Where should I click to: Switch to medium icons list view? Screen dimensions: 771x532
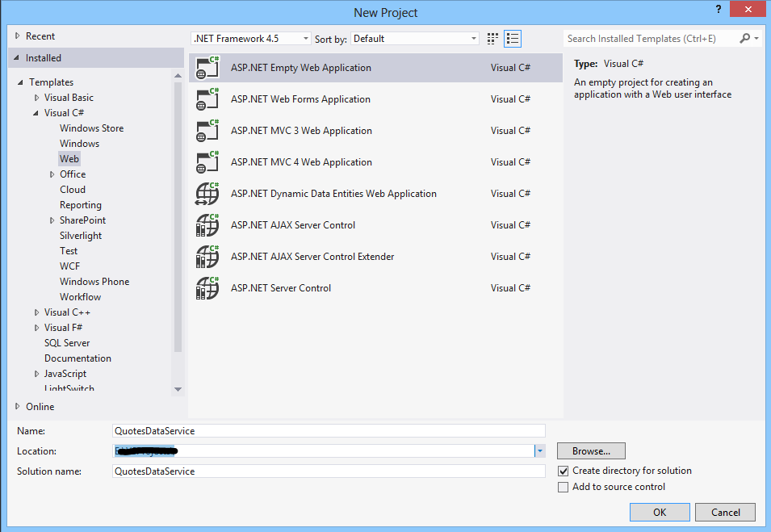(x=513, y=39)
